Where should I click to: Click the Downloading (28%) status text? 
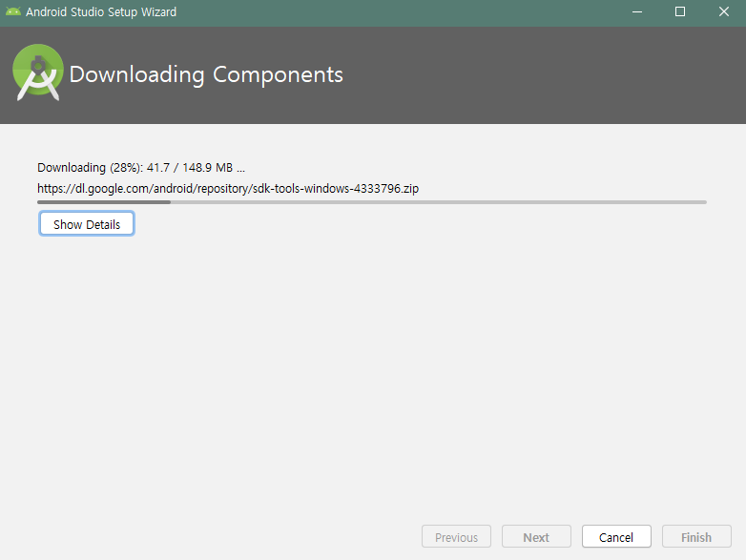(x=141, y=168)
